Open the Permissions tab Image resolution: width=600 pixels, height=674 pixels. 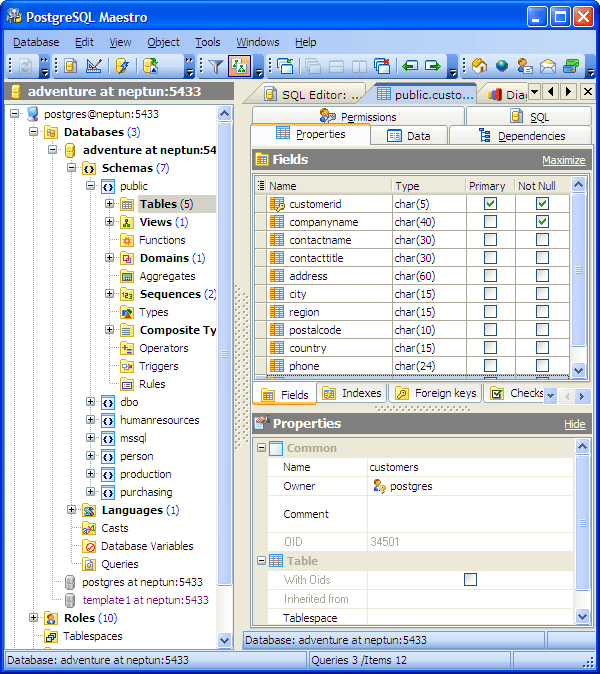[x=358, y=116]
